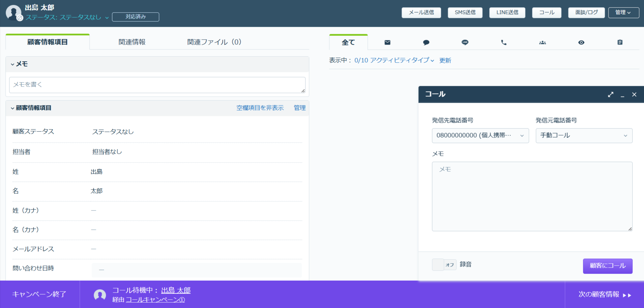Viewport: 644px width, 308px height.
Task: Expand the コール panel to full size
Action: tap(611, 95)
